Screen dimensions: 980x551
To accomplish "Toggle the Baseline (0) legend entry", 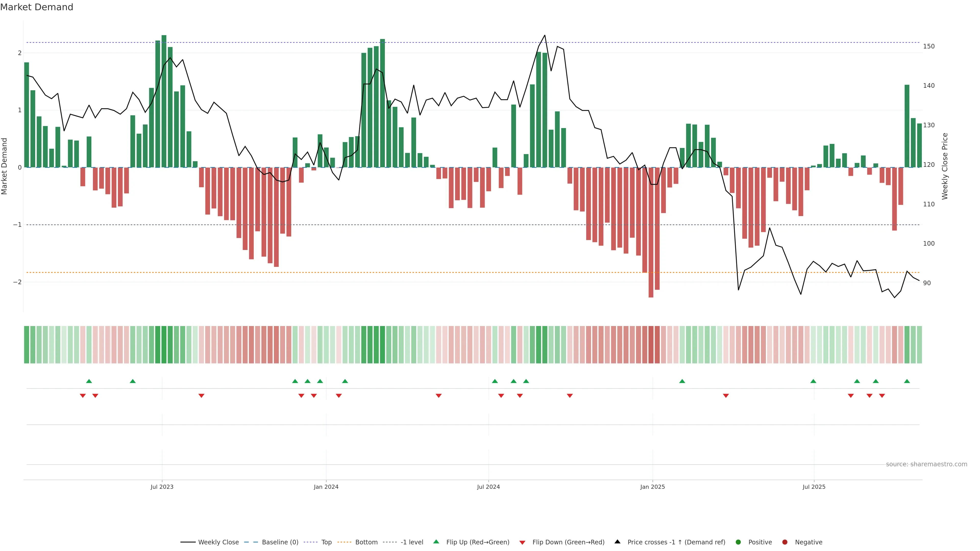I will 280,542.
